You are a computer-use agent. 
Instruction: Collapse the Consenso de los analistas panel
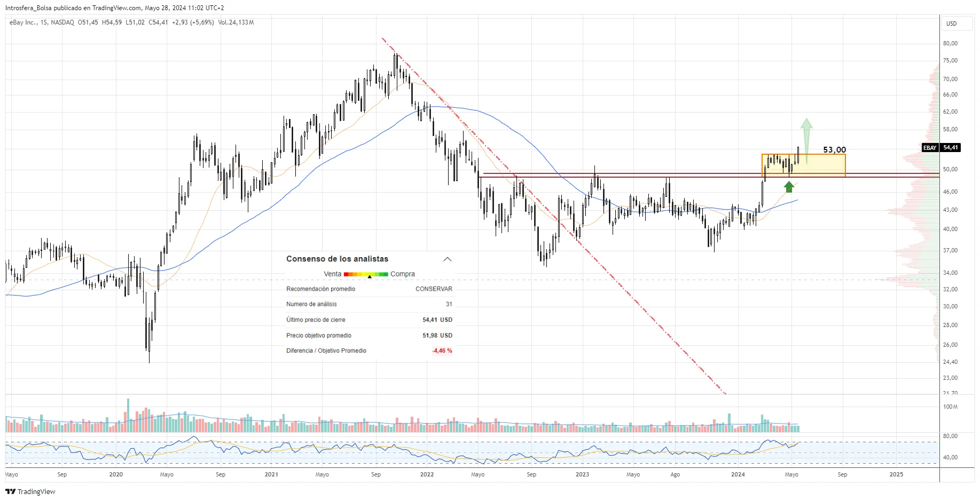(x=448, y=259)
